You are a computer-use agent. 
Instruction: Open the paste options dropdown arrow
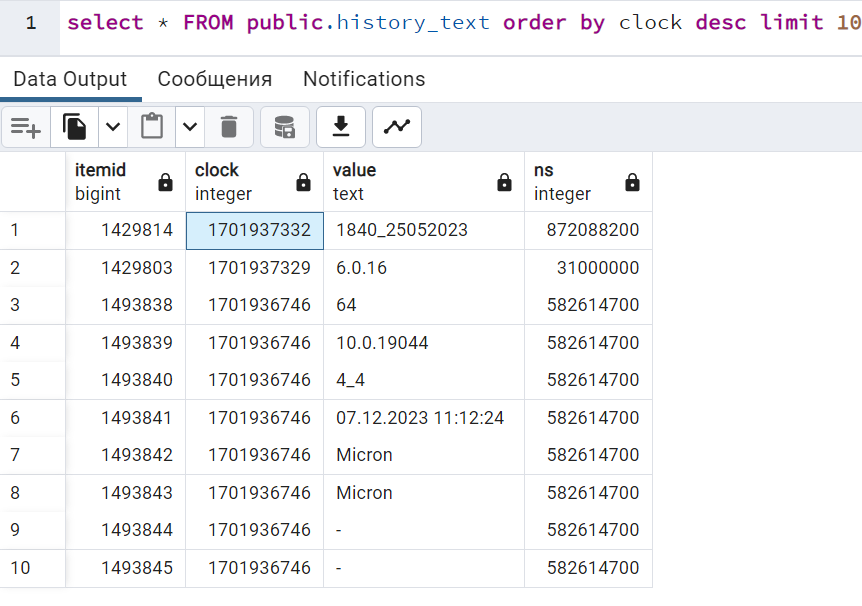pyautogui.click(x=190, y=127)
